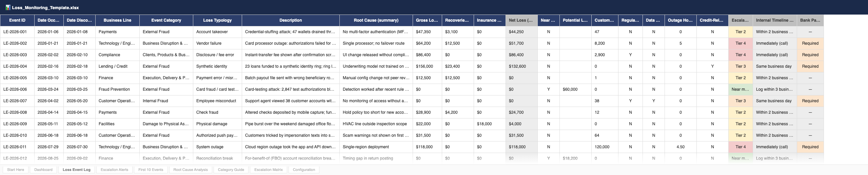868x175 pixels.
Task: Open the Configuration sheet tab
Action: click(304, 170)
